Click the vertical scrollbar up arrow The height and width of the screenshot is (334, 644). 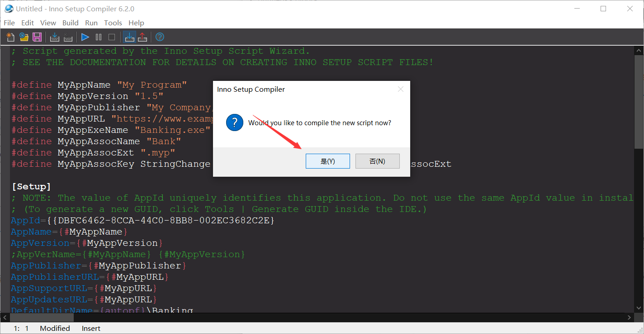click(x=639, y=50)
